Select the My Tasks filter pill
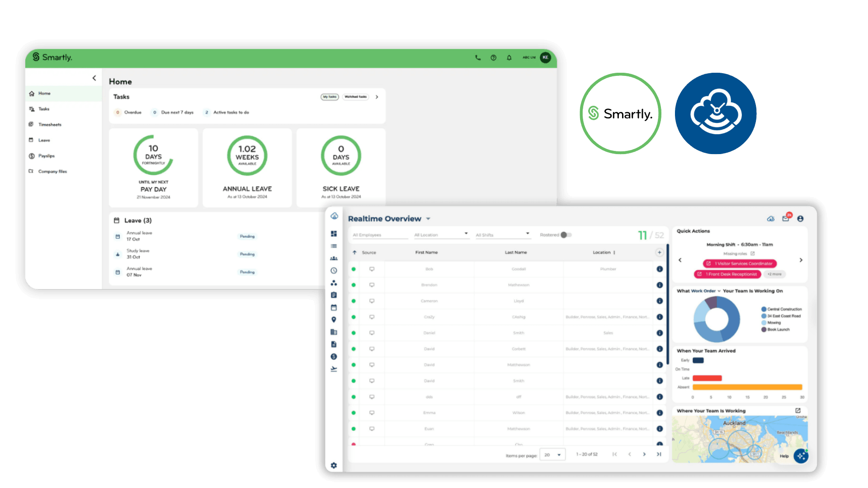The width and height of the screenshot is (868, 488). pyautogui.click(x=330, y=97)
